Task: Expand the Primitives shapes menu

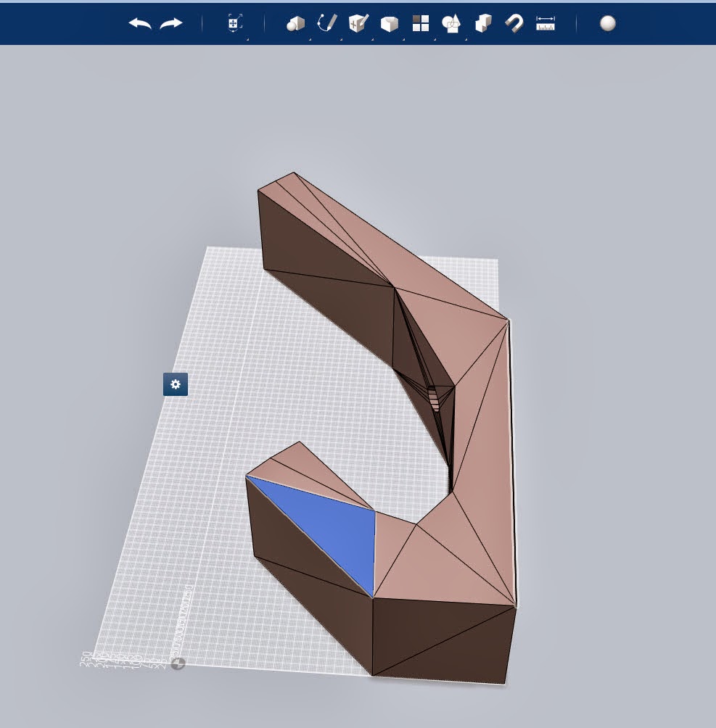Action: 295,24
